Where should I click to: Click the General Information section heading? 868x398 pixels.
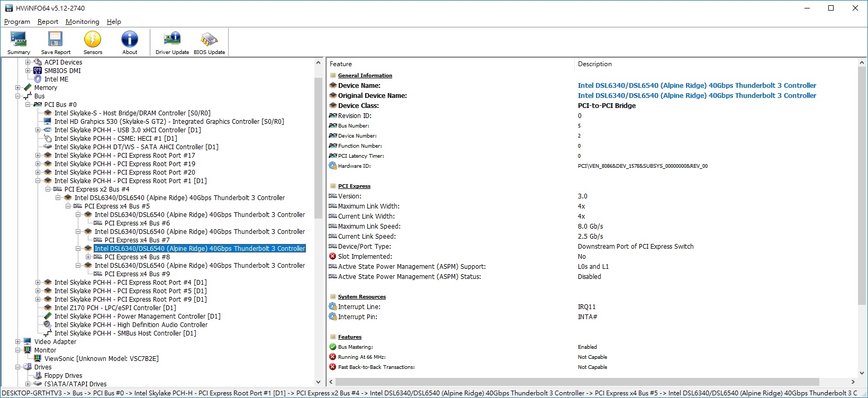365,76
